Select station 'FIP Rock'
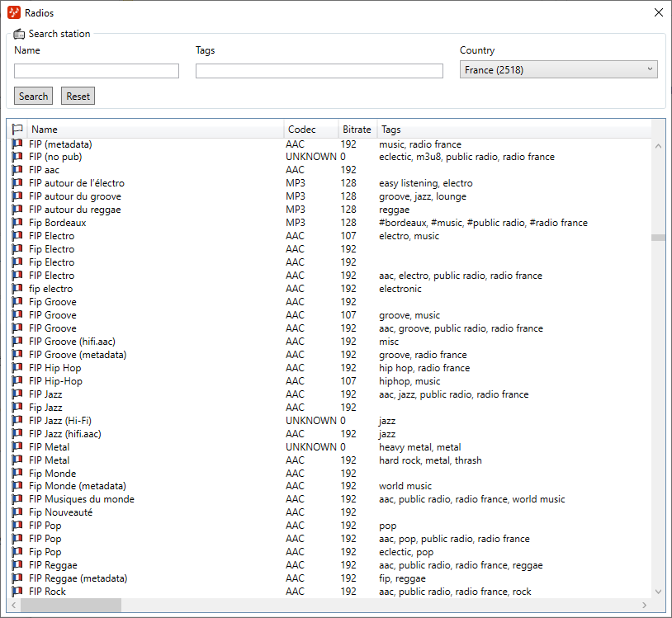This screenshot has width=672, height=618. pyautogui.click(x=47, y=592)
